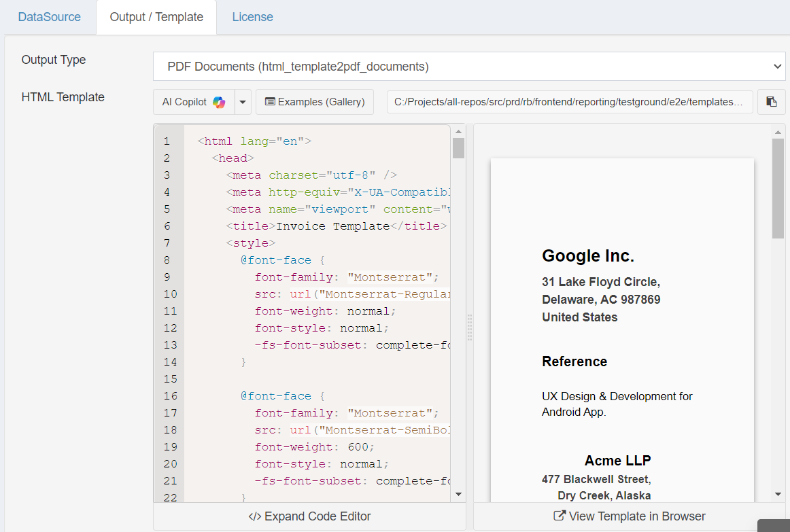Click the code brackets icon before Expand
The height and width of the screenshot is (532, 790).
tap(254, 517)
